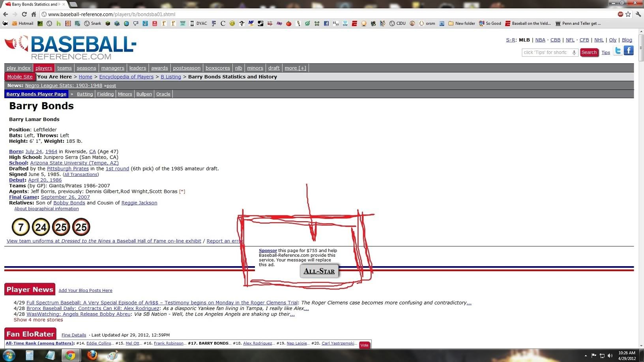Image resolution: width=644 pixels, height=362 pixels.
Task: Click the Baseball-Reference.com logo
Action: click(70, 48)
